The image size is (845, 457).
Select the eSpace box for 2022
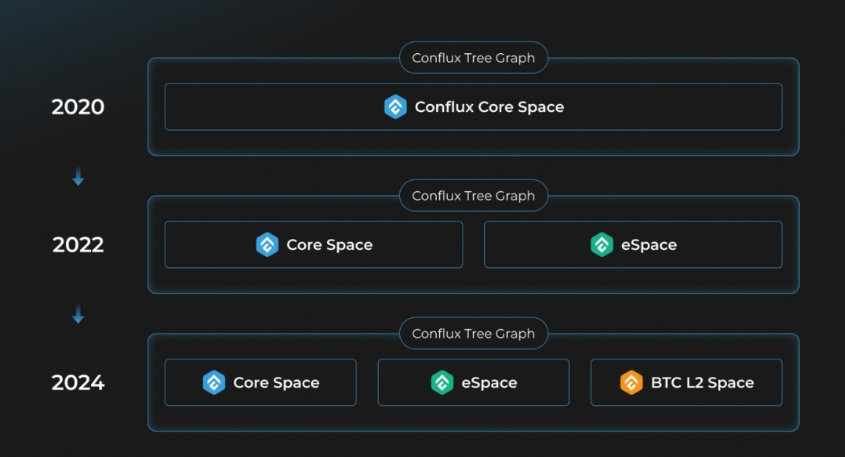point(633,245)
